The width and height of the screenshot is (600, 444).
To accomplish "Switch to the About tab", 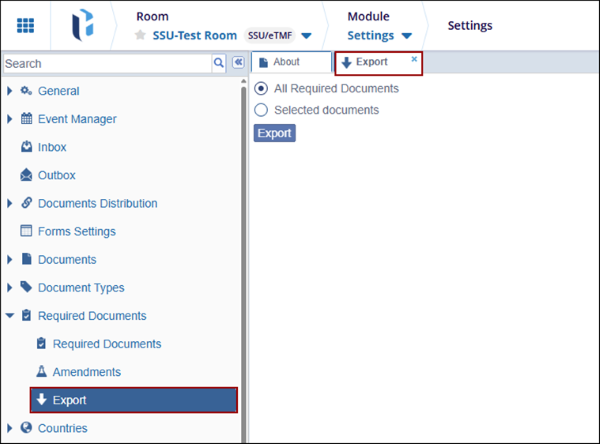I will [x=289, y=62].
